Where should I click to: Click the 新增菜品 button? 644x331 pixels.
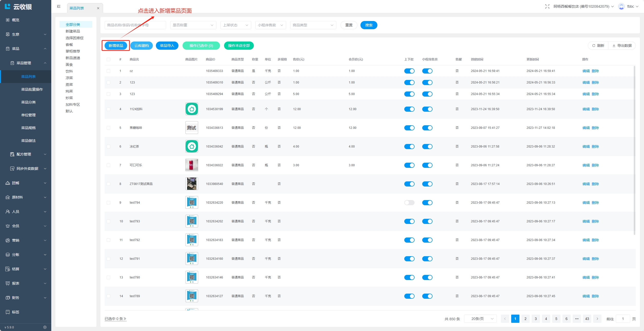116,46
